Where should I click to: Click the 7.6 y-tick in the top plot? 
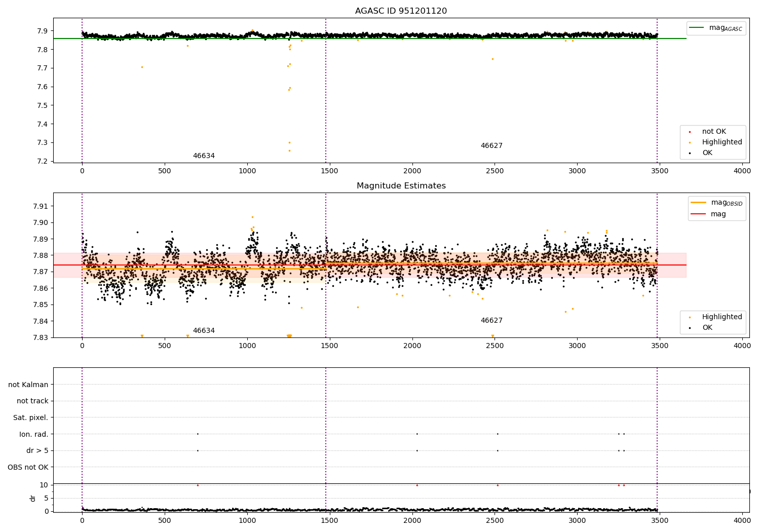pyautogui.click(x=43, y=87)
